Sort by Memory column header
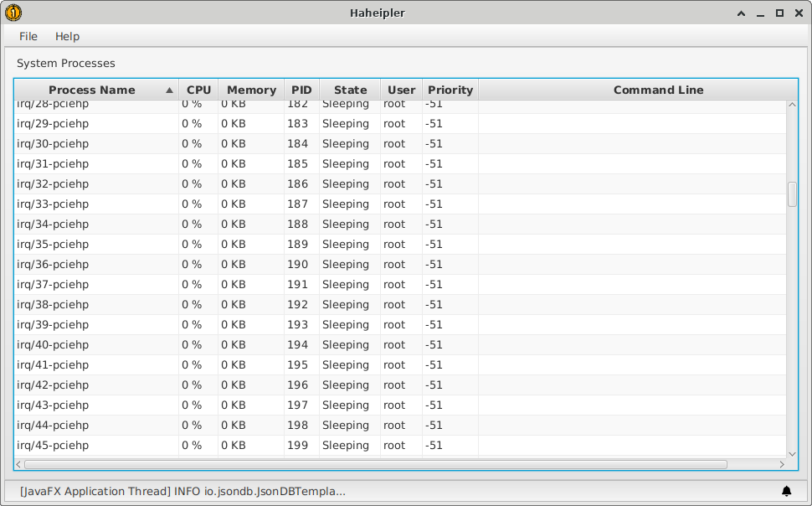This screenshot has height=506, width=812. click(251, 90)
